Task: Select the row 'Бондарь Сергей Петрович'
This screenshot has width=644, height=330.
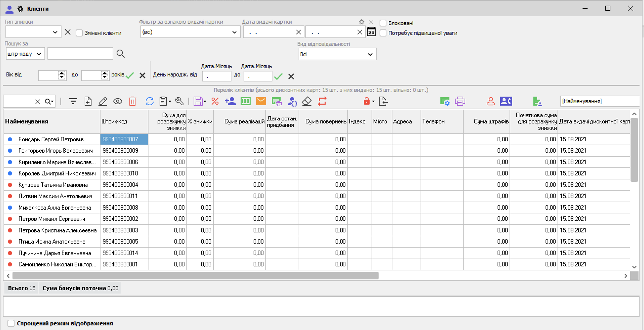Action: (317, 139)
